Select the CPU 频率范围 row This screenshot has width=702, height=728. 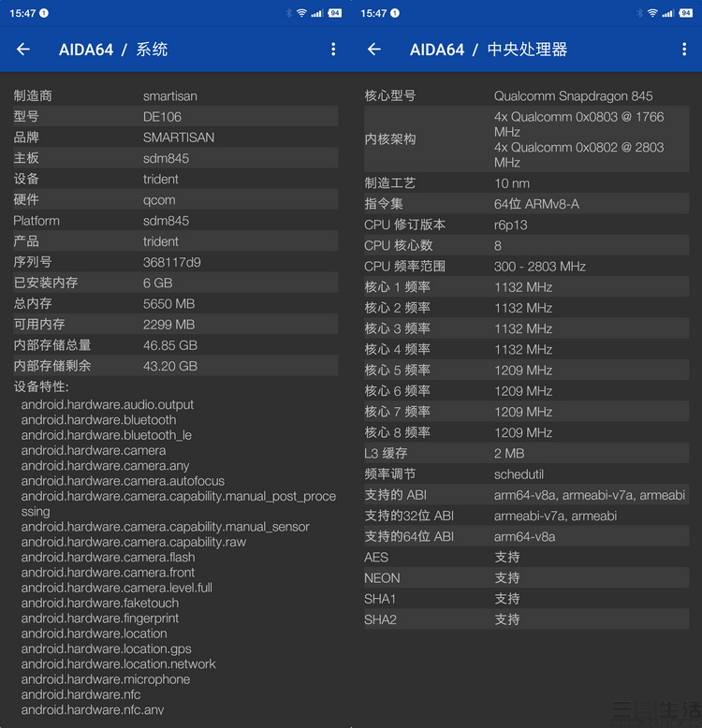[x=526, y=267]
